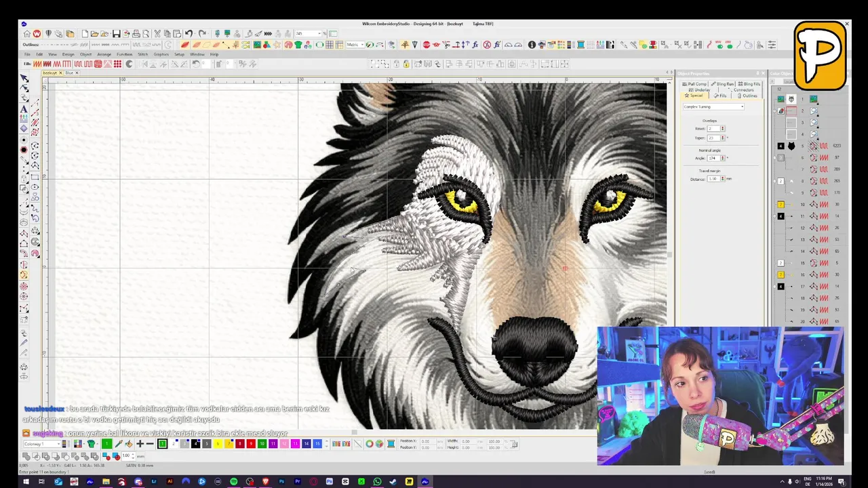Image resolution: width=868 pixels, height=488 pixels.
Task: Switch to the Connectors tab
Action: (741, 89)
